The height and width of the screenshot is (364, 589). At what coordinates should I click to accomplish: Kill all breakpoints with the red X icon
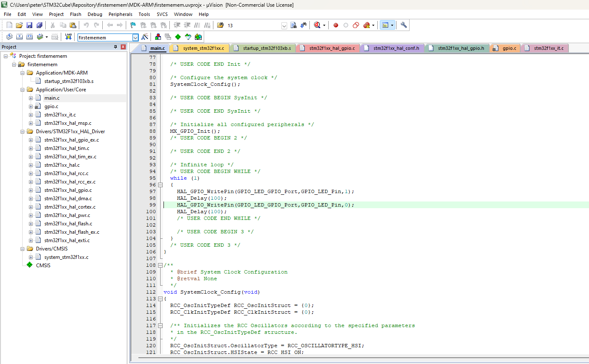click(x=367, y=25)
